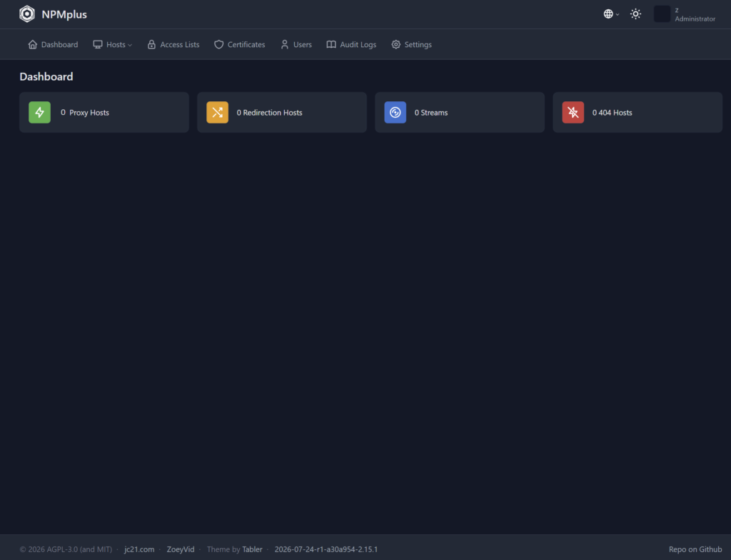
Task: Click the Administrator user avatar
Action: point(662,14)
